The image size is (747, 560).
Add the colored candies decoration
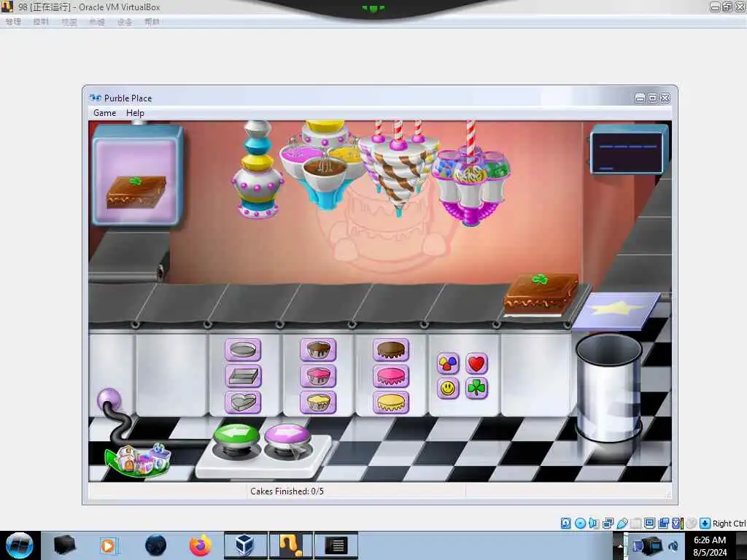coord(448,364)
